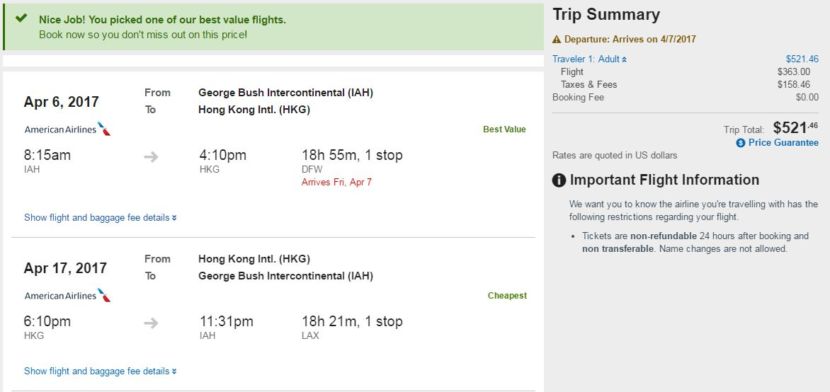Click the arrow icon of return flight

click(x=151, y=323)
